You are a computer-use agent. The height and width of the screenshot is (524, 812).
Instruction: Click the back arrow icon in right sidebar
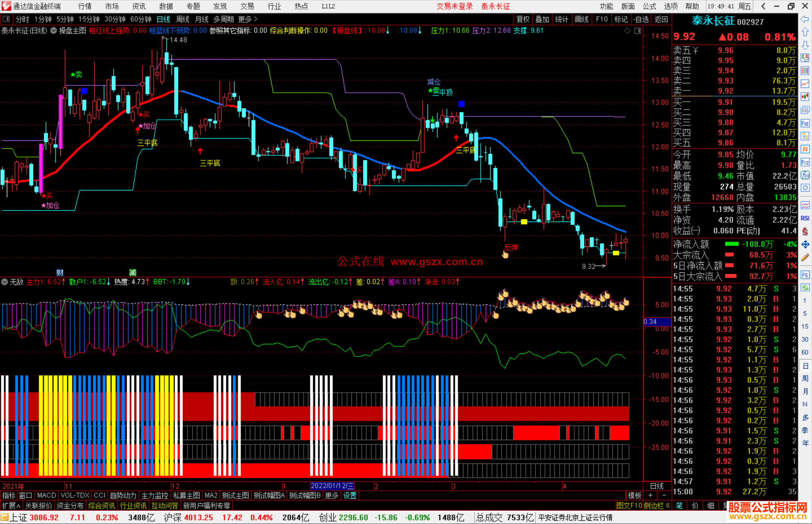pos(805,20)
